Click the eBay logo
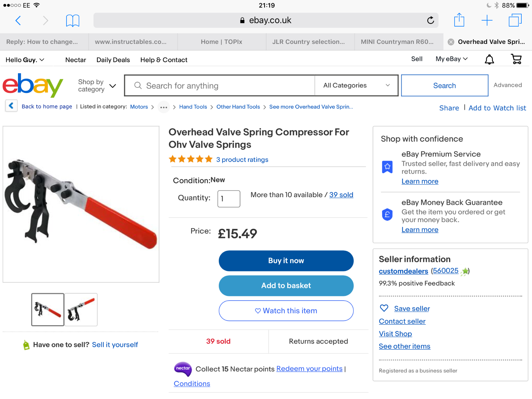 click(33, 85)
